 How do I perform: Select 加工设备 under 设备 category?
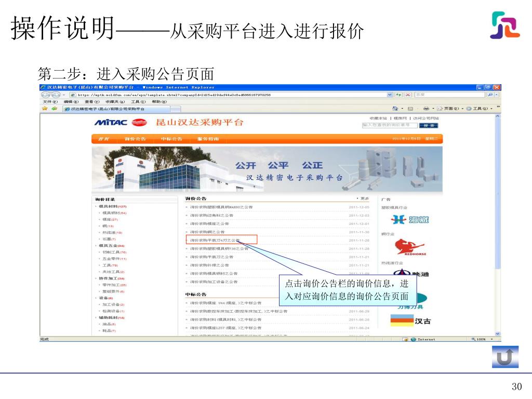(x=113, y=304)
